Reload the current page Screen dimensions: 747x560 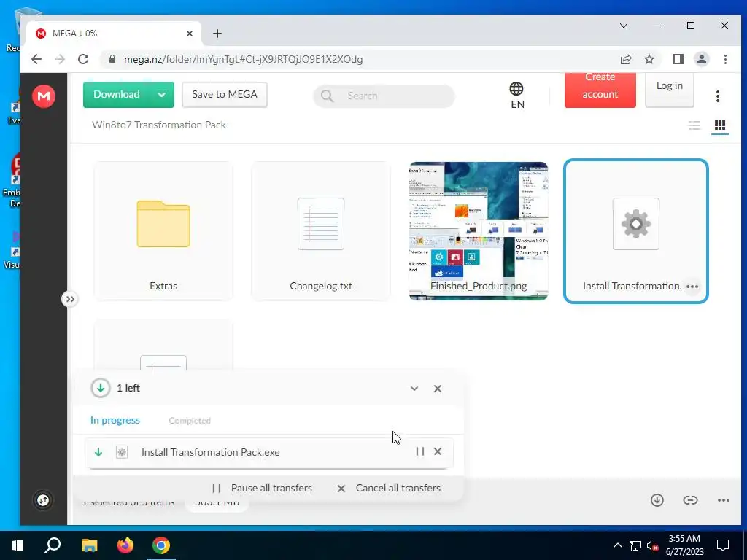click(x=83, y=59)
